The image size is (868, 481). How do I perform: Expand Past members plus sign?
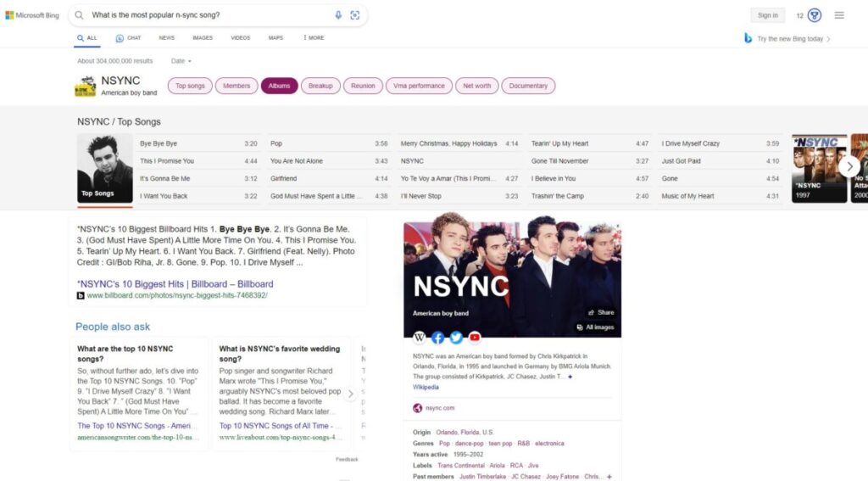tap(609, 477)
